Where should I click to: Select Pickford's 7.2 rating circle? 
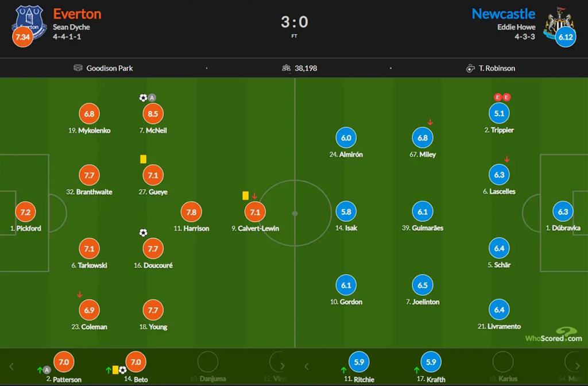click(x=25, y=212)
